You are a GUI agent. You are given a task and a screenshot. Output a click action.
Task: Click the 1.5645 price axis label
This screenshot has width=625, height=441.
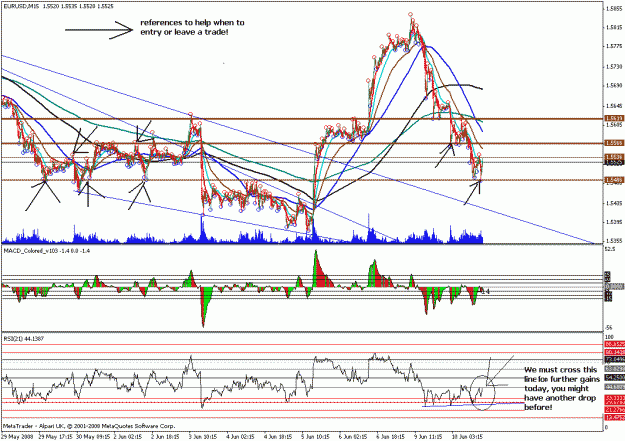[614, 106]
